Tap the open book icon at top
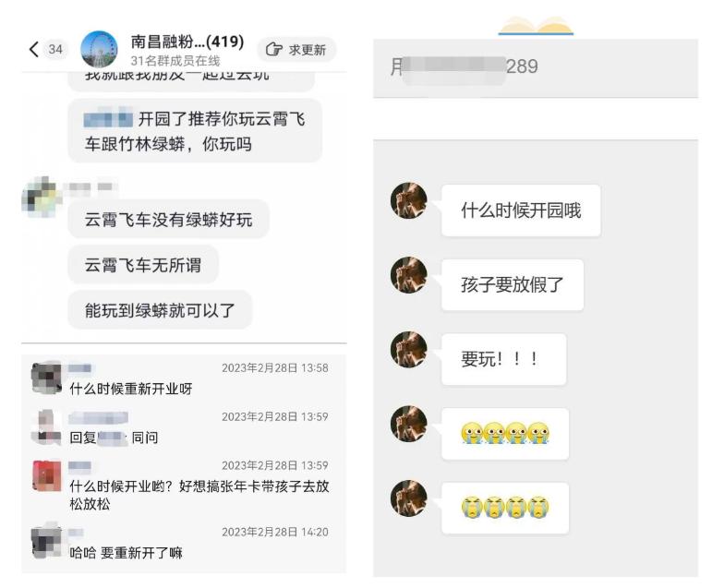Viewport: 712px width, 588px height. [x=536, y=26]
